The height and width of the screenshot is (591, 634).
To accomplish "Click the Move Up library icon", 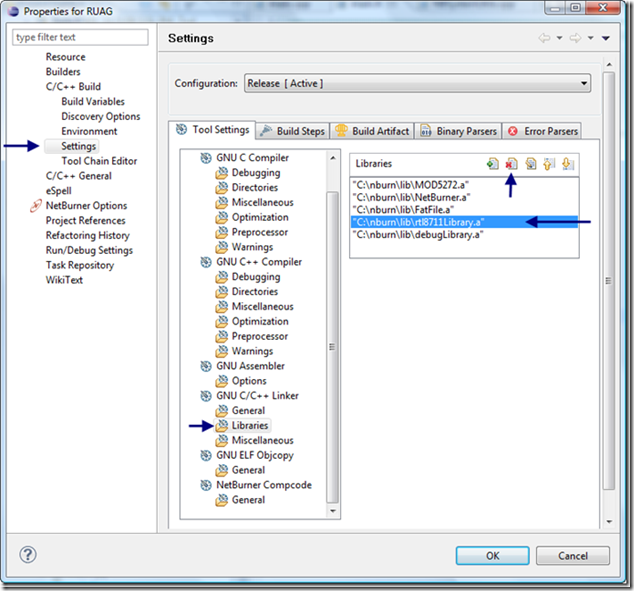I will [x=549, y=164].
